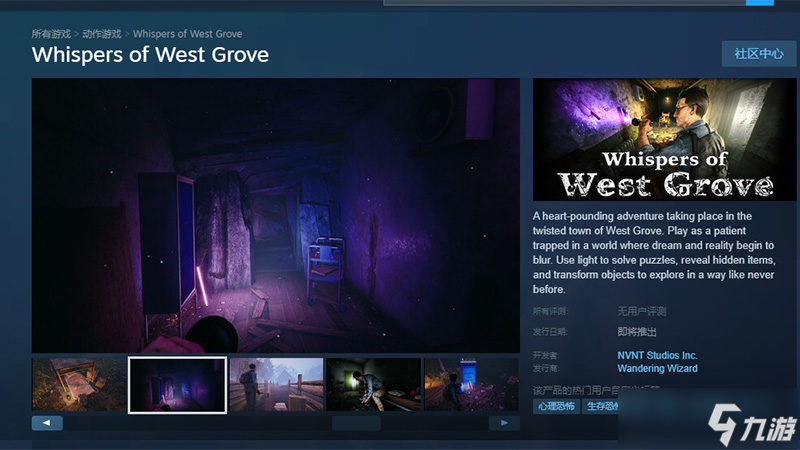Select the first screenshot thumbnail with wooden cart

(x=79, y=384)
